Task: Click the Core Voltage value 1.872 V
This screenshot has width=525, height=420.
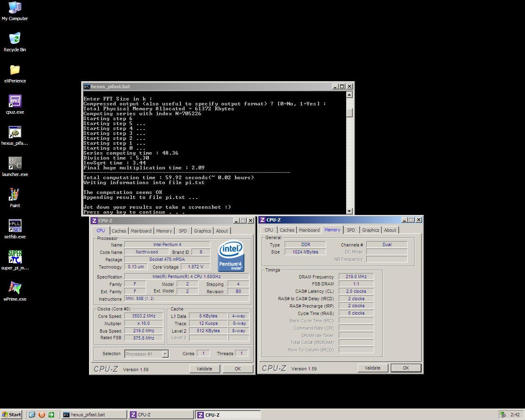Action: tap(196, 267)
